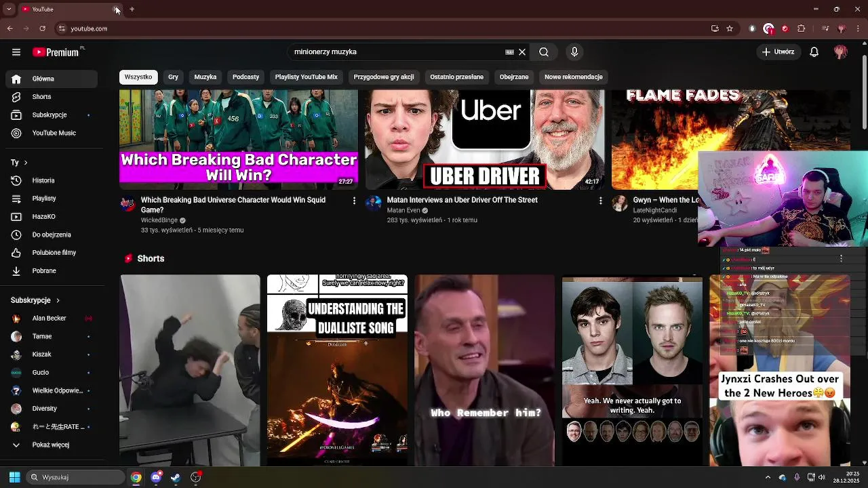Viewport: 868px width, 488px height.
Task: Open the on-screen keyboard icon in search
Action: coord(509,52)
